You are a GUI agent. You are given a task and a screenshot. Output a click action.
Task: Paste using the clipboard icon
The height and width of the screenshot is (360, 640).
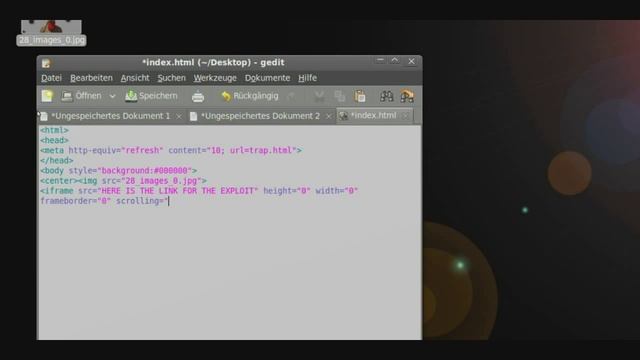(360, 96)
